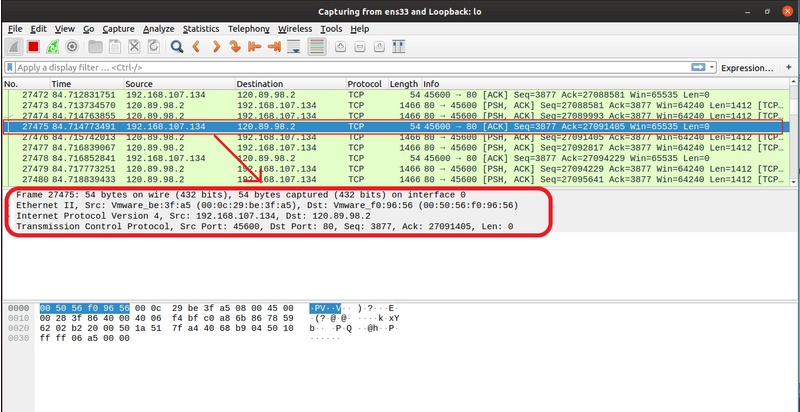Jump to the first packet

(x=254, y=47)
